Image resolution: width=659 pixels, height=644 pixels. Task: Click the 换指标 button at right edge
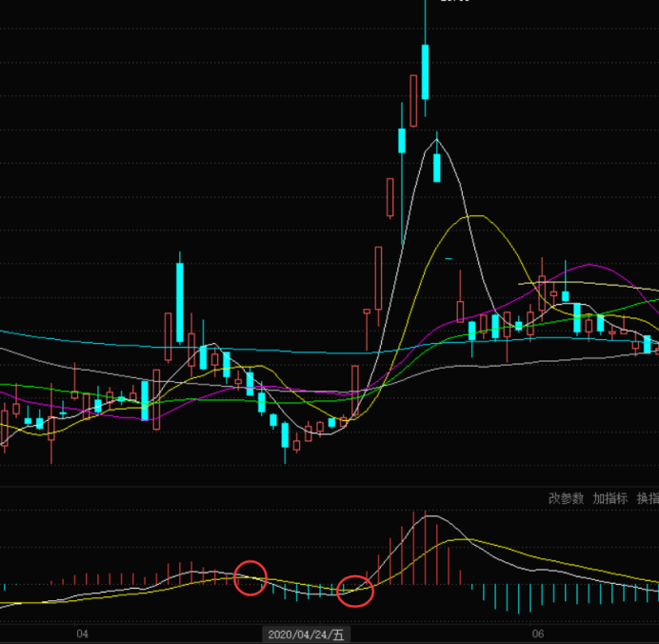[x=648, y=498]
